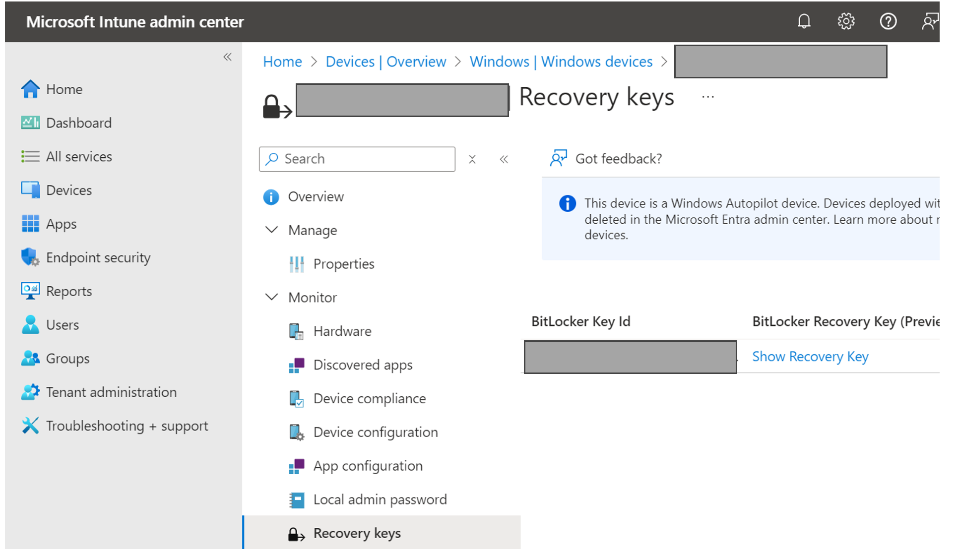Viewport: 957px width, 560px height.
Task: Go to Endpoint security section
Action: click(98, 257)
